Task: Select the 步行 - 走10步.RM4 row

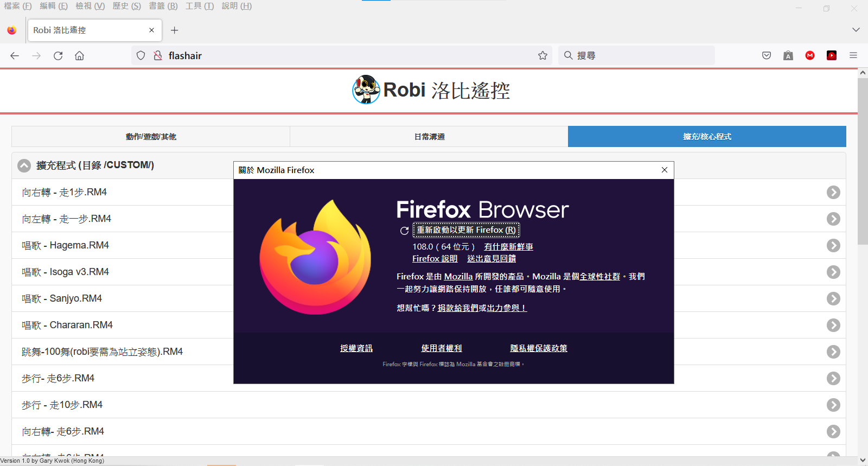Action: [x=429, y=405]
